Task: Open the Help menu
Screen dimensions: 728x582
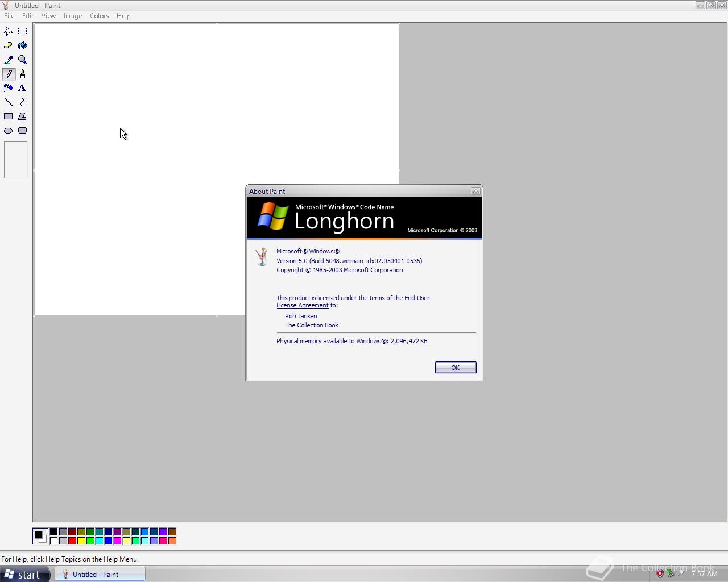Action: click(x=123, y=16)
